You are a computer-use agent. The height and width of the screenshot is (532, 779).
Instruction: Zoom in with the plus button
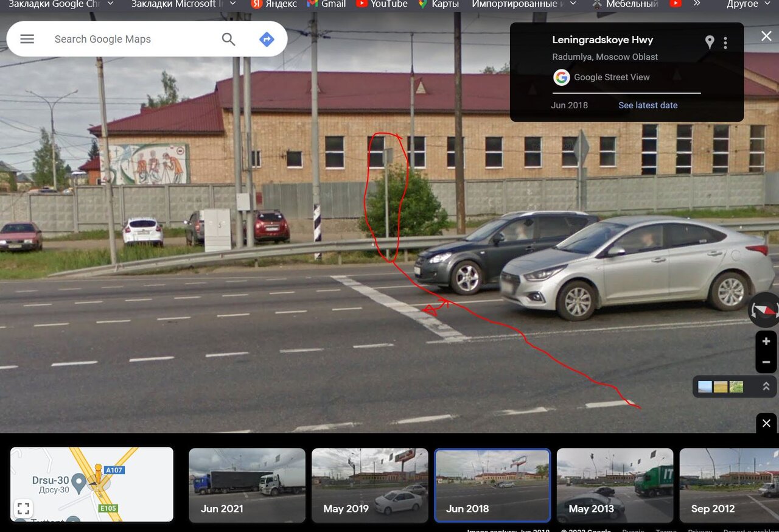(x=766, y=341)
